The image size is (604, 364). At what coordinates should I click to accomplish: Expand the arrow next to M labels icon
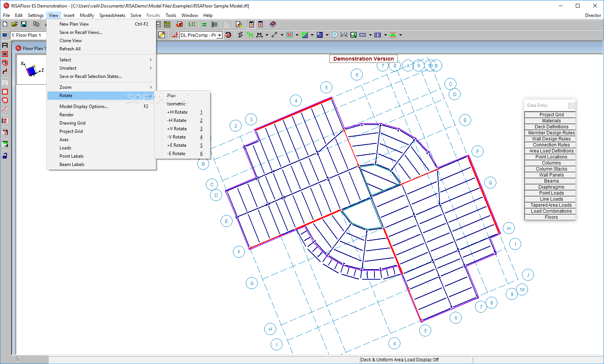click(267, 35)
